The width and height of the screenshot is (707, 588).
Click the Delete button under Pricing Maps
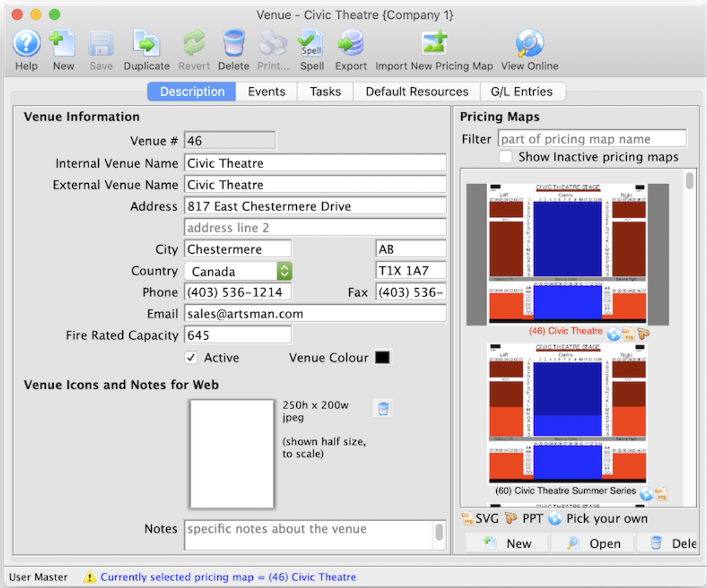667,543
